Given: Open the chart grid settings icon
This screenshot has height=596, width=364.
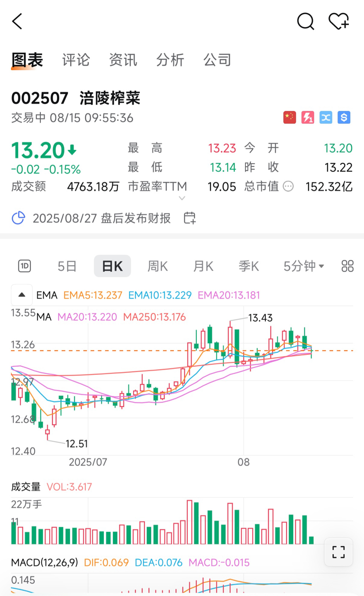Looking at the screenshot, I should (x=347, y=266).
